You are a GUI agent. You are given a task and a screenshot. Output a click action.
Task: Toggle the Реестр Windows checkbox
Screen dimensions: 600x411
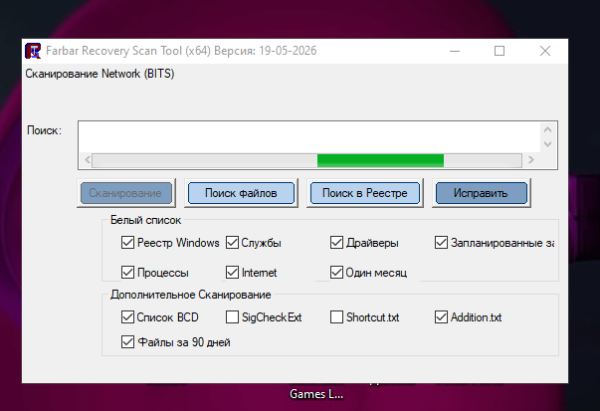point(127,243)
